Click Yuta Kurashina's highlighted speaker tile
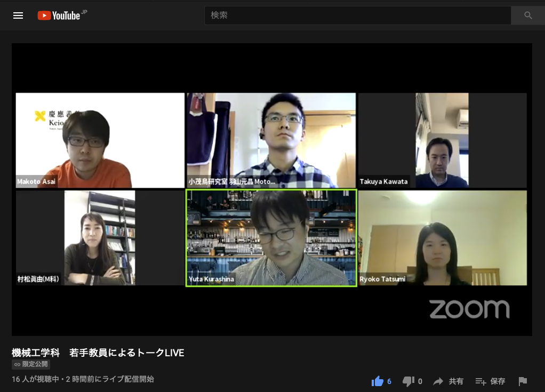 (x=271, y=238)
